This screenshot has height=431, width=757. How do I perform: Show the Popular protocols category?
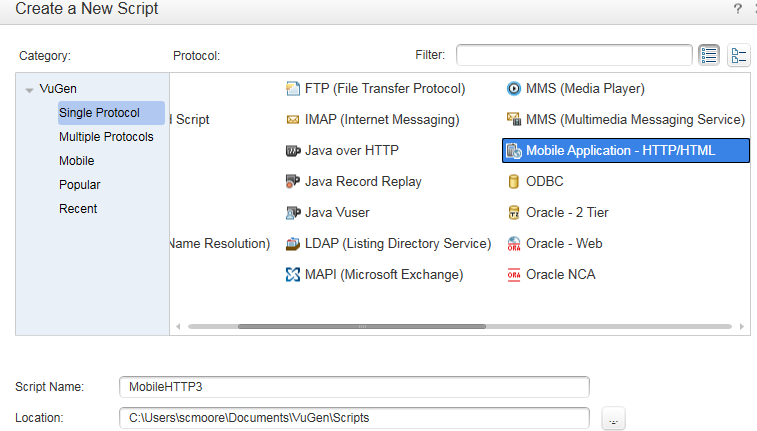[x=80, y=185]
